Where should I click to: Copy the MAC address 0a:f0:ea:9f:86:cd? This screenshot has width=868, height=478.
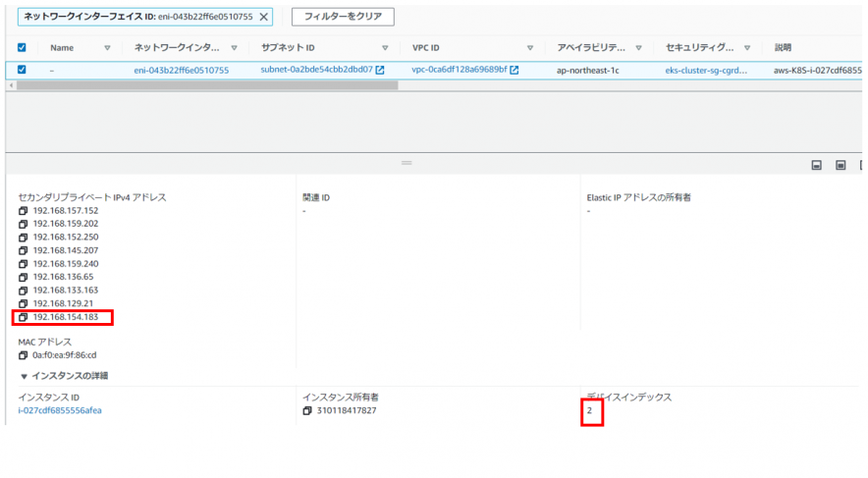pyautogui.click(x=23, y=355)
